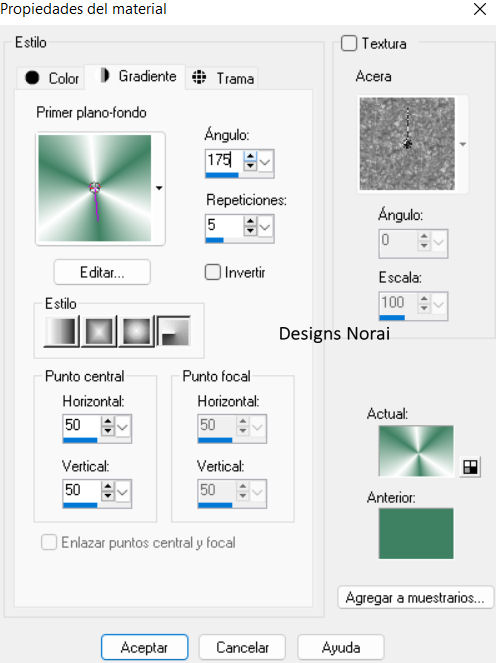496x663 pixels.
Task: Check Enlazar puntos central y focal
Action: [49, 542]
